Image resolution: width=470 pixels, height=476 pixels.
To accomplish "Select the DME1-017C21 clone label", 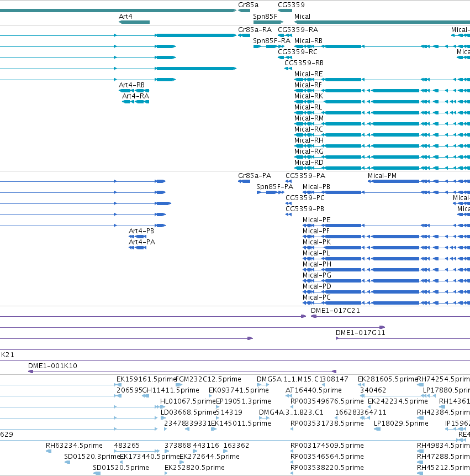I will point(335,311).
